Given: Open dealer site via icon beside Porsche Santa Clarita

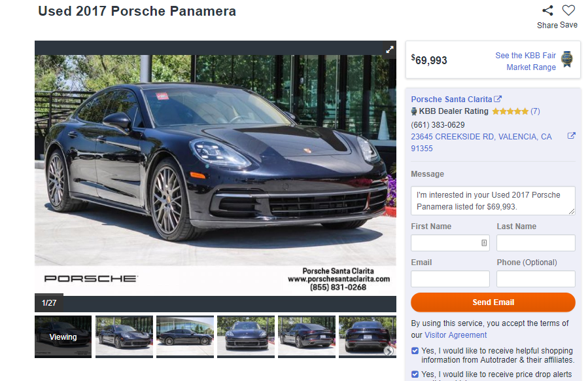Looking at the screenshot, I should pos(498,99).
